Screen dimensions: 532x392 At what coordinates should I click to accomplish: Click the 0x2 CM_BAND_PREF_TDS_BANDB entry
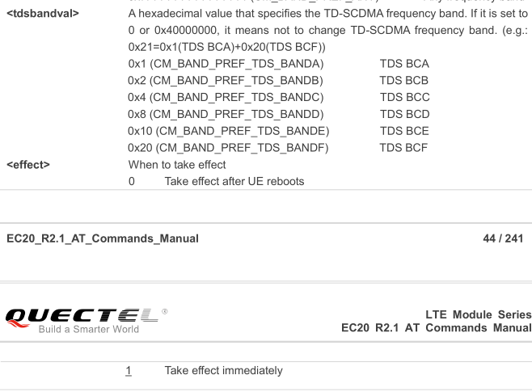[226, 81]
